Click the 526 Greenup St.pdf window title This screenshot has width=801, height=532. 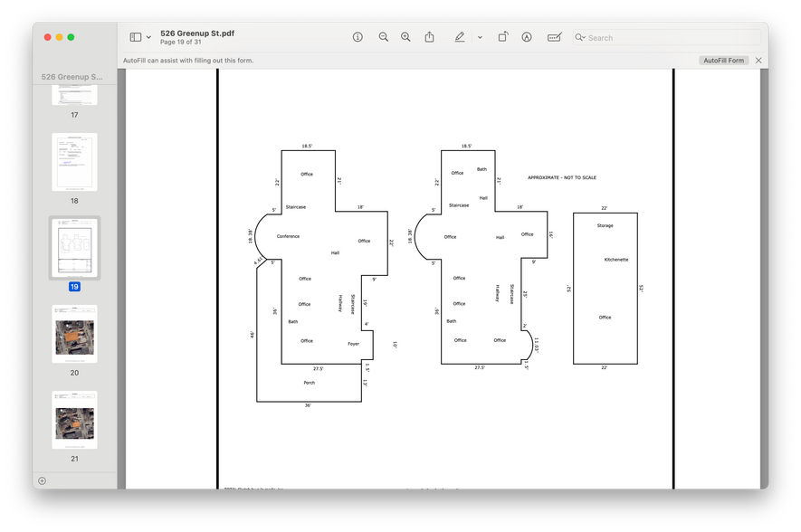click(197, 33)
